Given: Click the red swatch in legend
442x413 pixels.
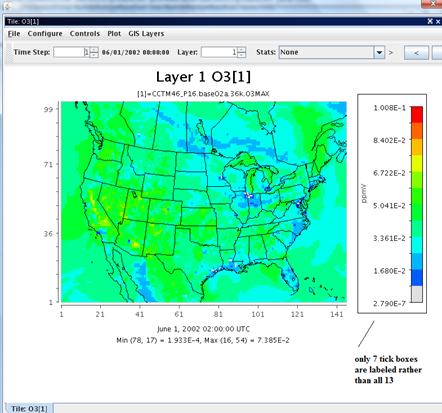Looking at the screenshot, I should [x=417, y=114].
